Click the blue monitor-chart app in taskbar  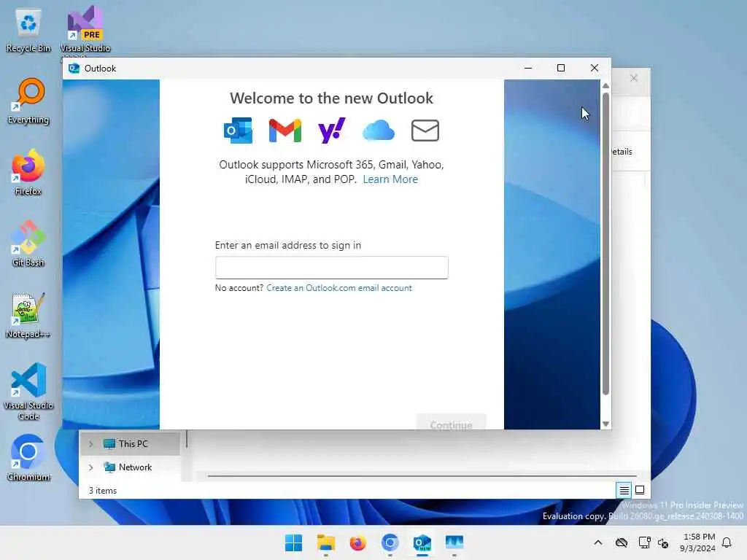tap(454, 542)
